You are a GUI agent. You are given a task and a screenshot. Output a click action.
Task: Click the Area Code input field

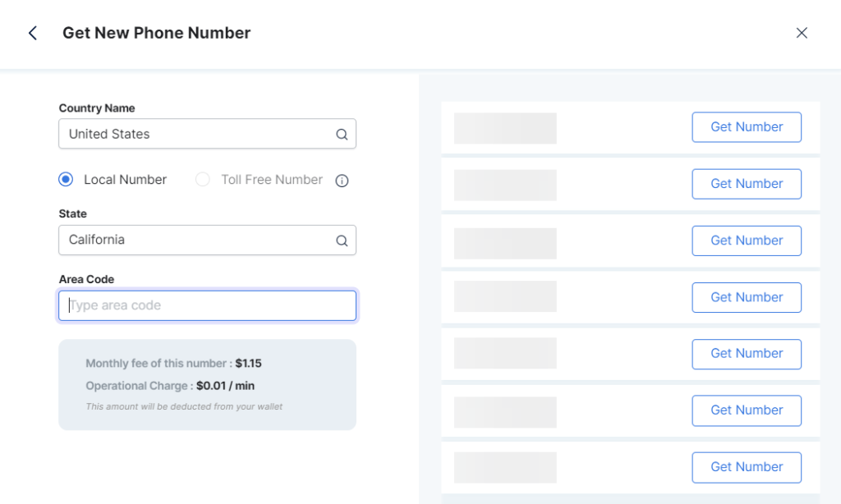(207, 305)
